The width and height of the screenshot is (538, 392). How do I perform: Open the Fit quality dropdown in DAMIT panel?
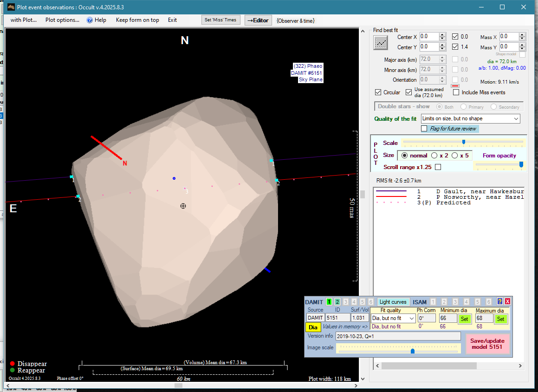point(411,319)
